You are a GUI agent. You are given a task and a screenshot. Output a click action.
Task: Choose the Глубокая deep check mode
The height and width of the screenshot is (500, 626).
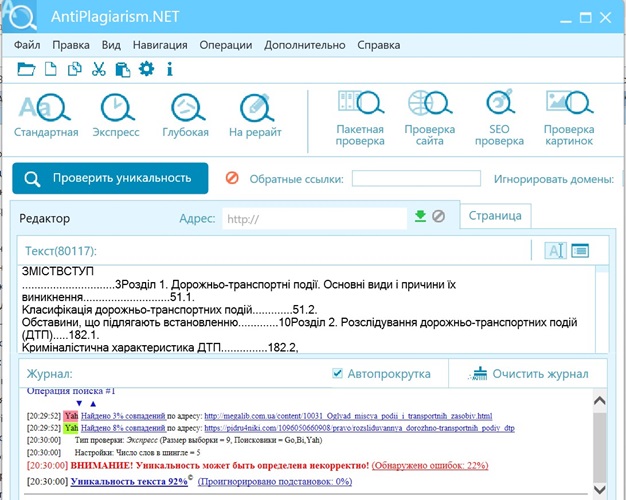click(x=186, y=109)
